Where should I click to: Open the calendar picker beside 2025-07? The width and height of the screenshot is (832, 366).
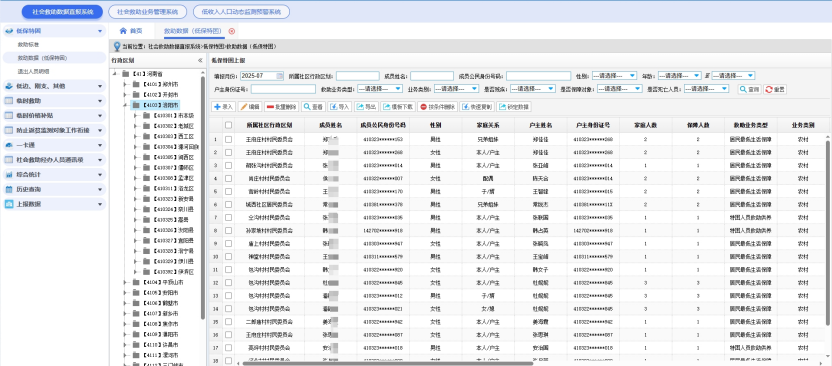pyautogui.click(x=280, y=76)
